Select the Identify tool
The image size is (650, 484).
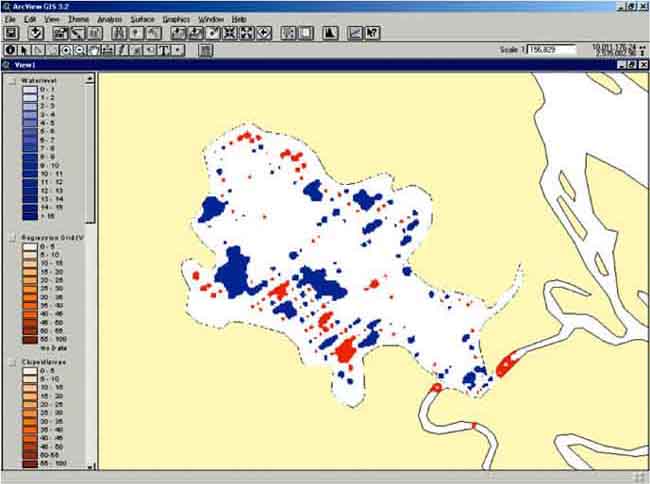point(10,49)
